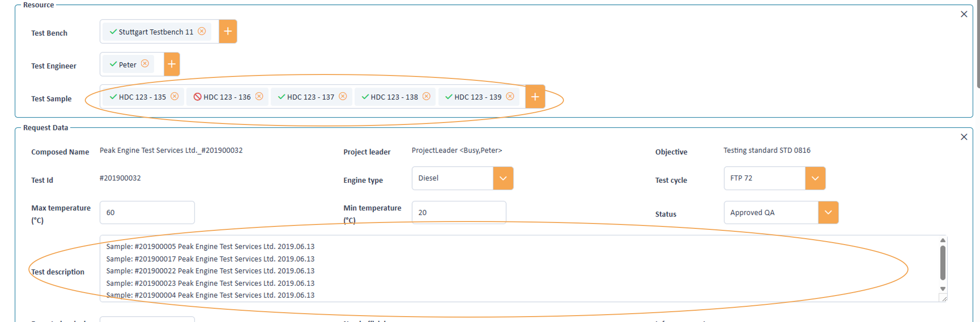Click Objective value Testing standard STD 0816

(x=767, y=150)
